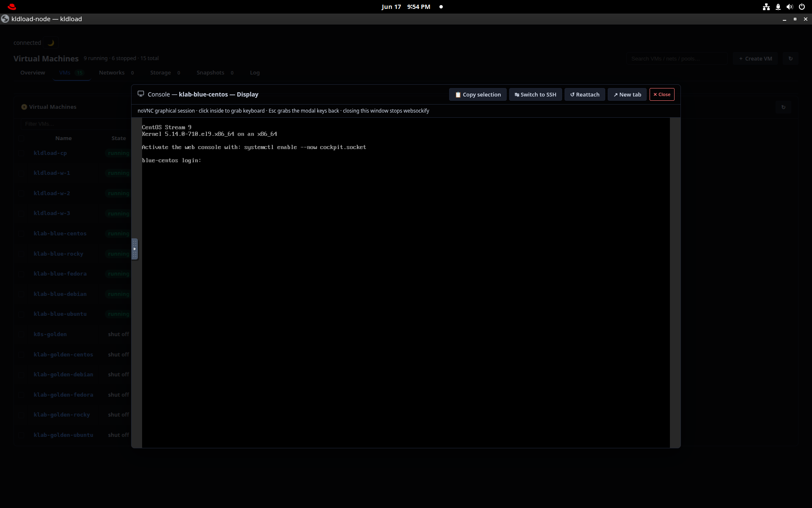The width and height of the screenshot is (812, 508).
Task: Open the Log tab
Action: pyautogui.click(x=255, y=73)
